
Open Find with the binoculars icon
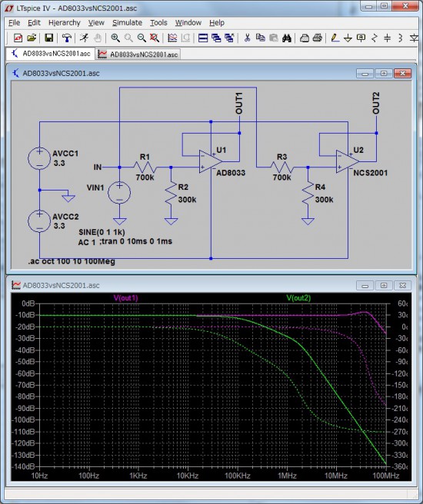point(287,38)
